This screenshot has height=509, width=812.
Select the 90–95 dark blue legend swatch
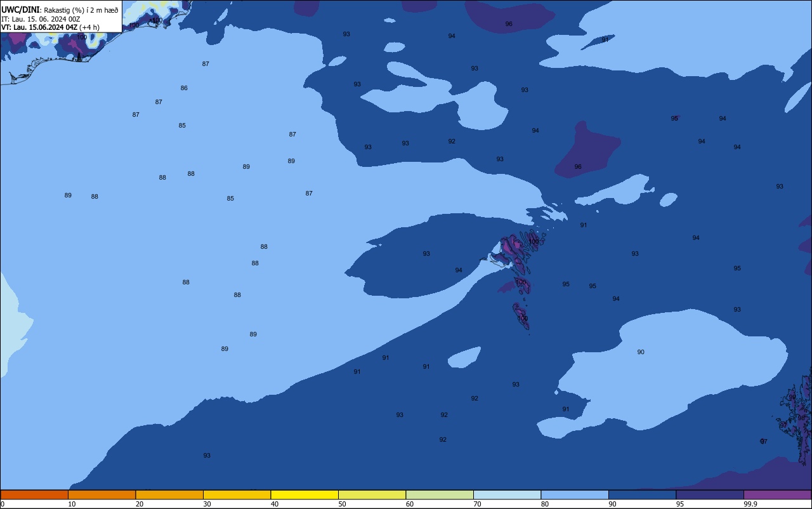[642, 494]
